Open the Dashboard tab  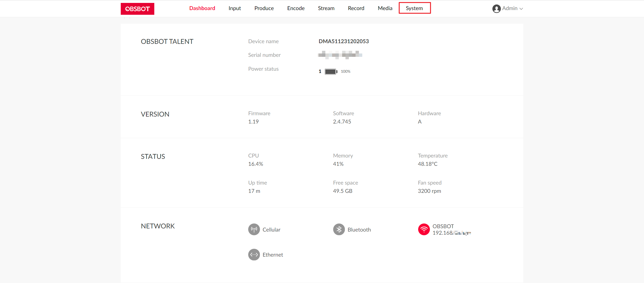pyautogui.click(x=202, y=8)
